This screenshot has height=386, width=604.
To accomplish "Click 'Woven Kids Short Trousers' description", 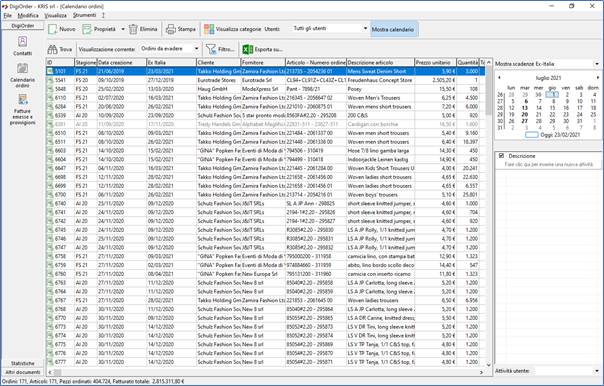I will tap(381, 168).
